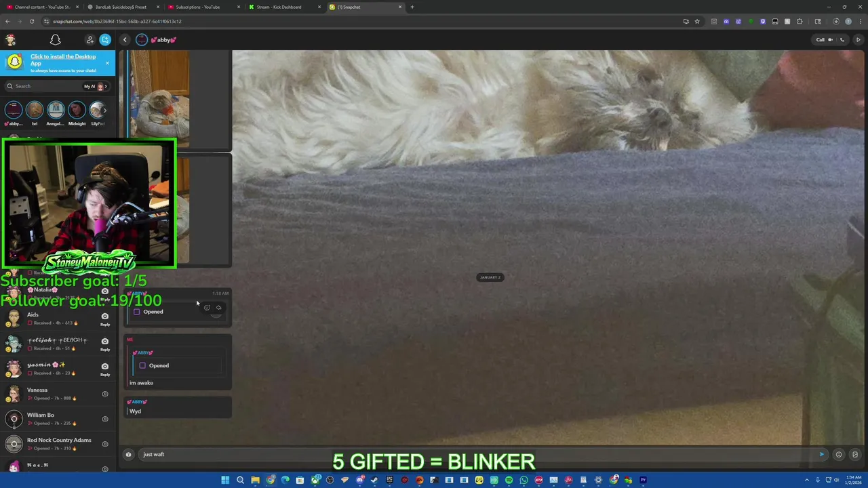Click the browser address bar URL

117,21
